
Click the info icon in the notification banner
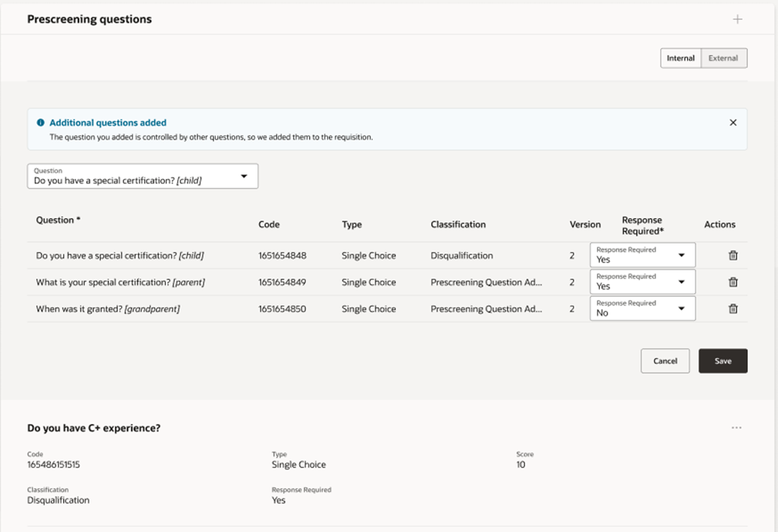(41, 123)
